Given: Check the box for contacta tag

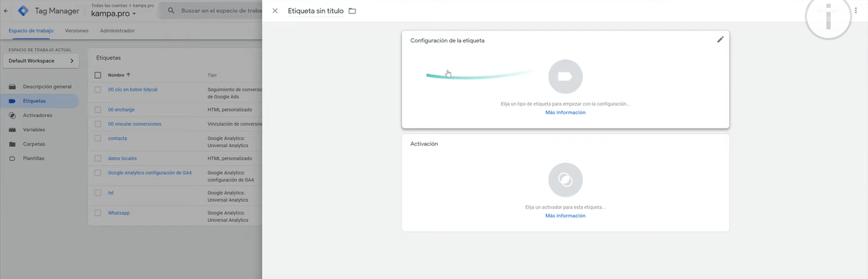Looking at the screenshot, I should pyautogui.click(x=98, y=138).
